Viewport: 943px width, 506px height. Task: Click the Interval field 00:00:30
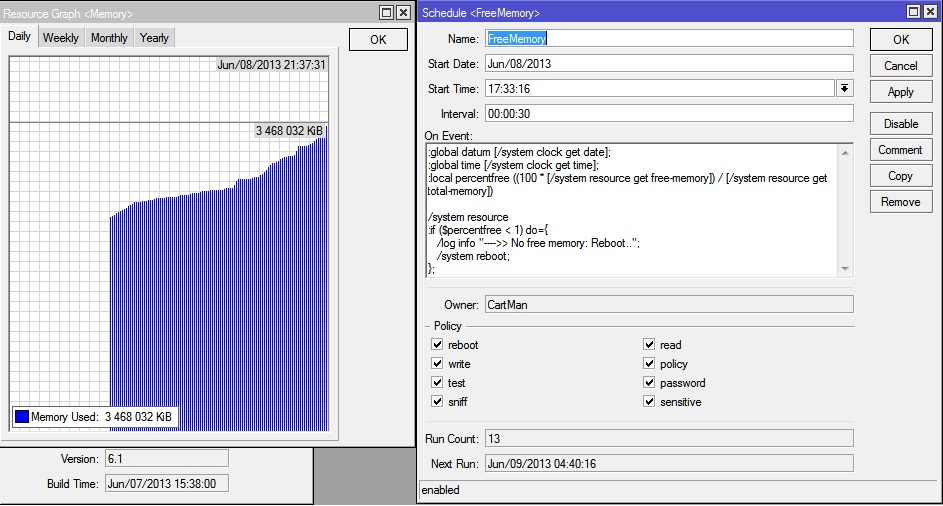(x=669, y=114)
